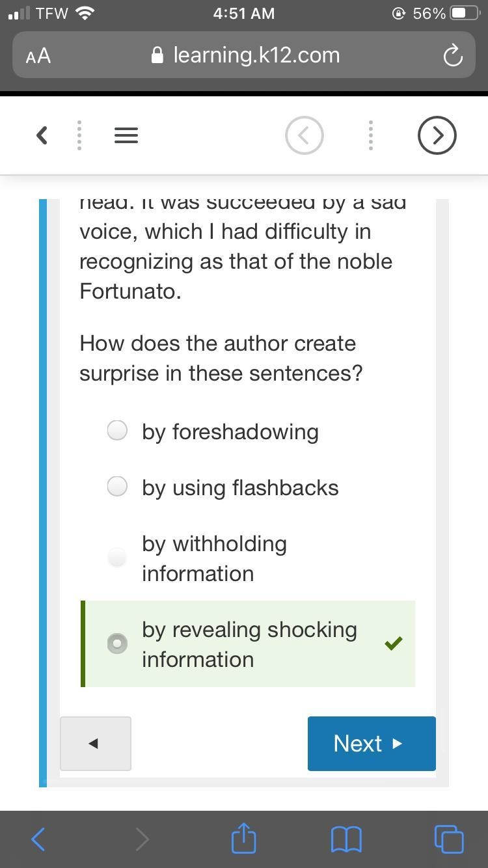Select the "by using flashbacks" radio option

pyautogui.click(x=117, y=486)
